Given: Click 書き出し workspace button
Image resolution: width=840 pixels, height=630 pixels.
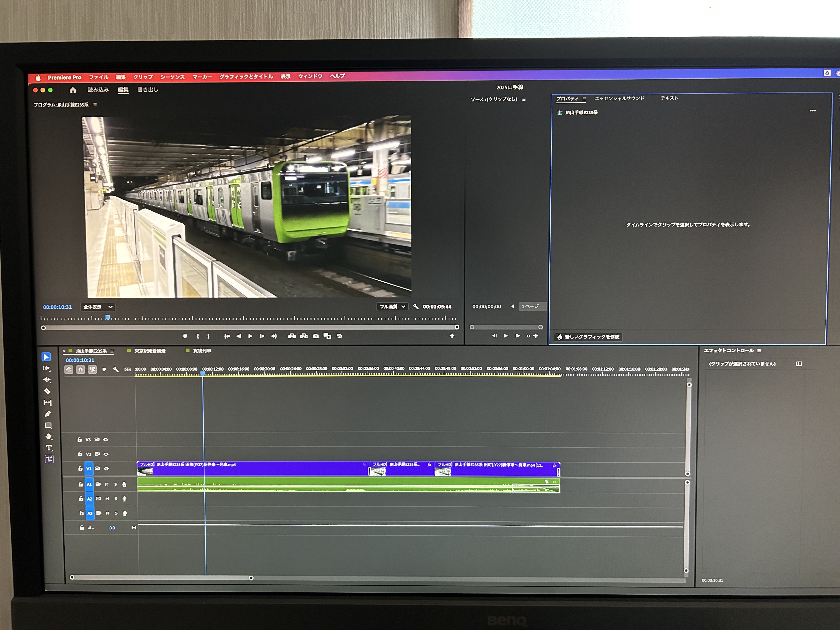Looking at the screenshot, I should tap(148, 90).
